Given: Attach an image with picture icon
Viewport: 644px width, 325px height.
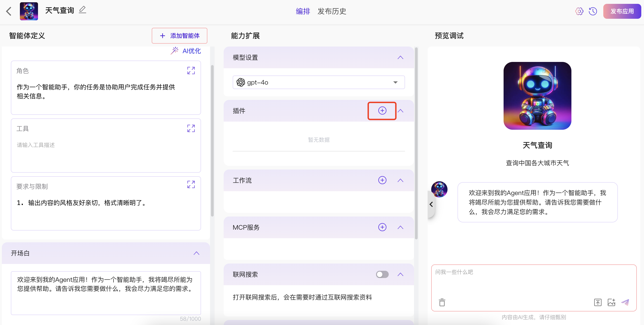Looking at the screenshot, I should [611, 302].
